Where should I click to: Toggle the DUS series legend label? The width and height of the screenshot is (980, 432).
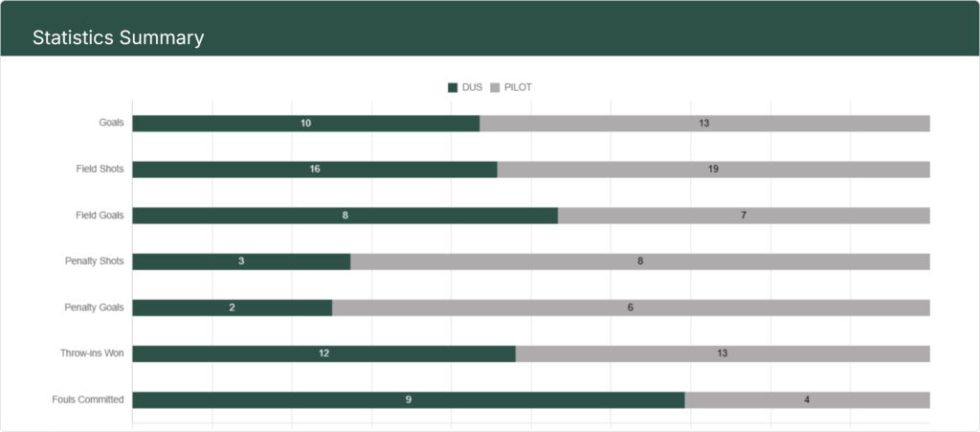[x=472, y=87]
